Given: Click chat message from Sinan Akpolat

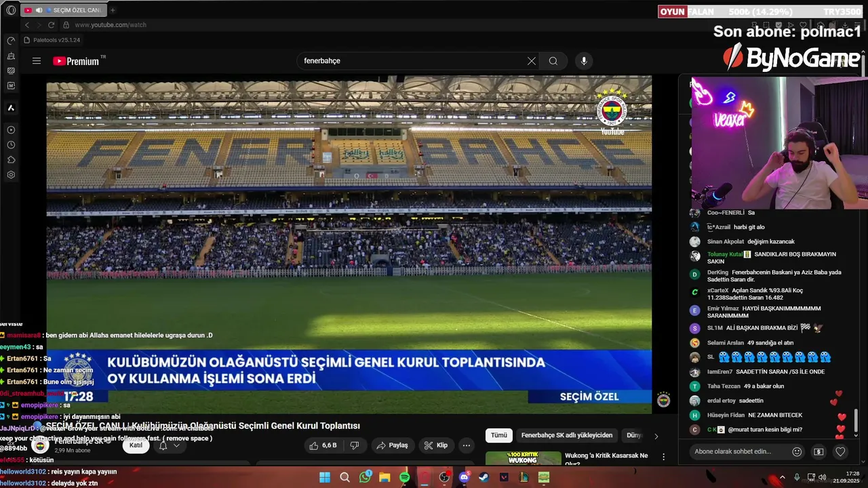Looking at the screenshot, I should pyautogui.click(x=751, y=241).
